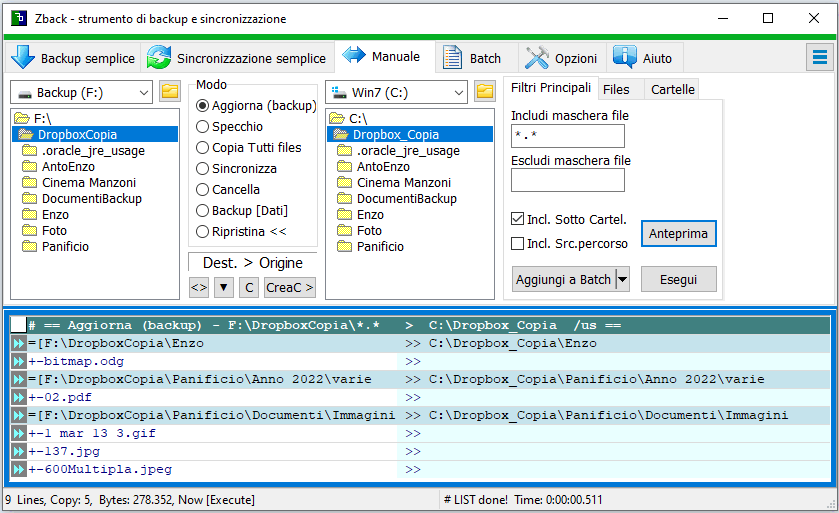Viewport: 839px width, 513px height.
Task: Click the header row white checkbox in list
Action: pos(19,325)
